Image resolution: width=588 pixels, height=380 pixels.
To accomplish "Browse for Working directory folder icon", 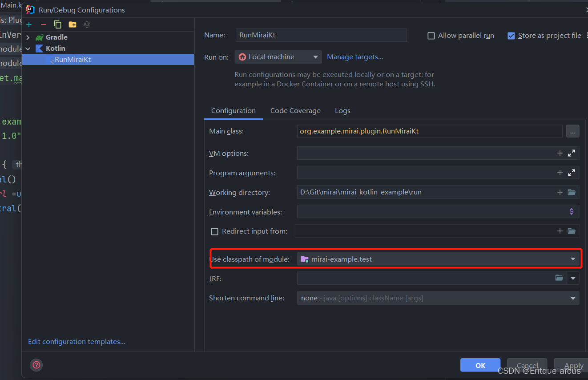I will coord(572,192).
